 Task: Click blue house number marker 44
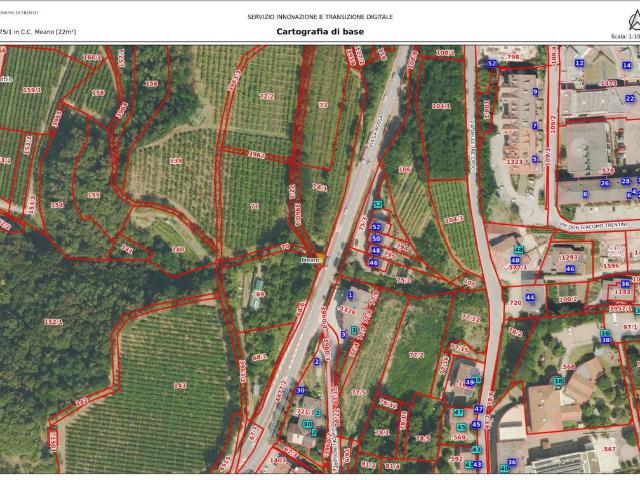[530, 297]
